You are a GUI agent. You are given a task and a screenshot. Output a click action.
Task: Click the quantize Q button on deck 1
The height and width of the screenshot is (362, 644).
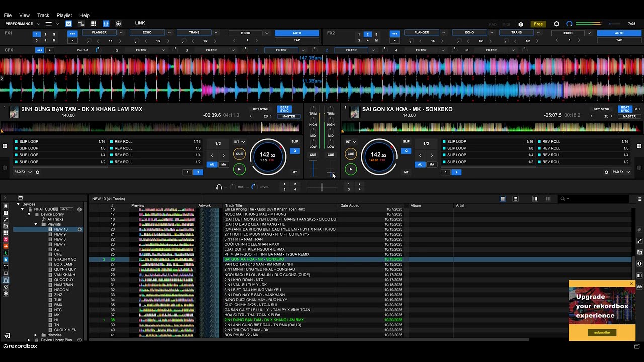tap(295, 151)
